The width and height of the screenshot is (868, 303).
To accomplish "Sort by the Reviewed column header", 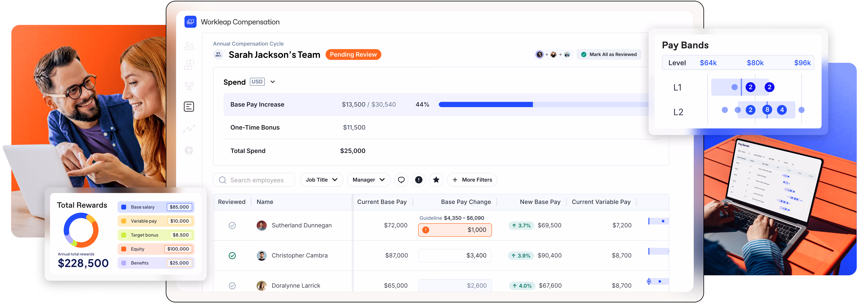I will [231, 202].
